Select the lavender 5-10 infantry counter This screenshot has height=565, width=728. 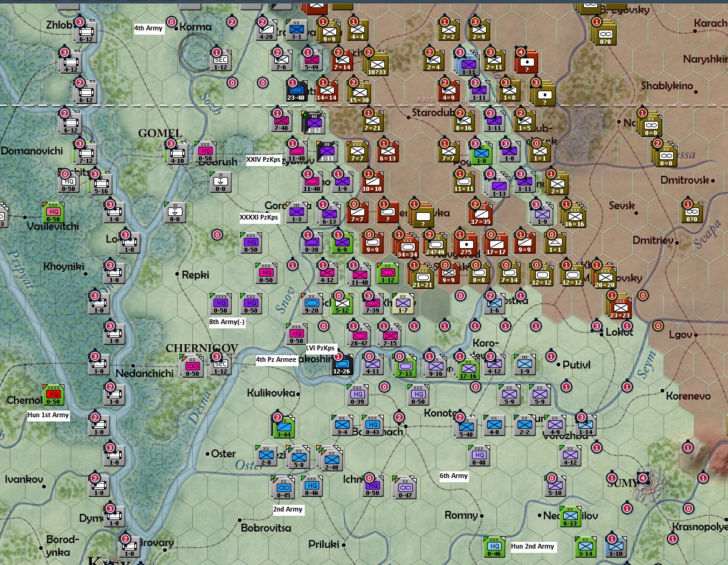pos(555,486)
